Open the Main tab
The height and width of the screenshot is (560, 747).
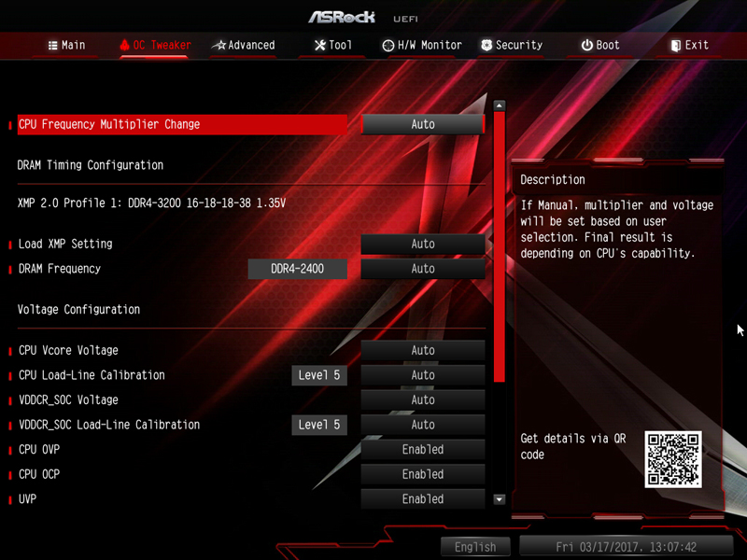tap(66, 45)
